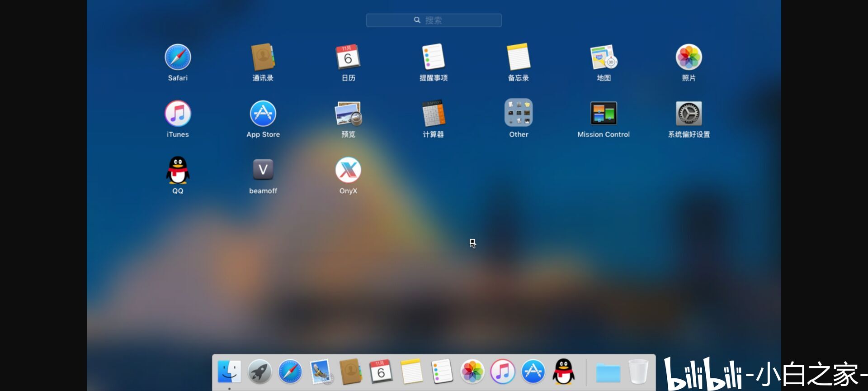Open Safari compass icon in the Dock
Image resolution: width=868 pixels, height=391 pixels.
tap(290, 372)
